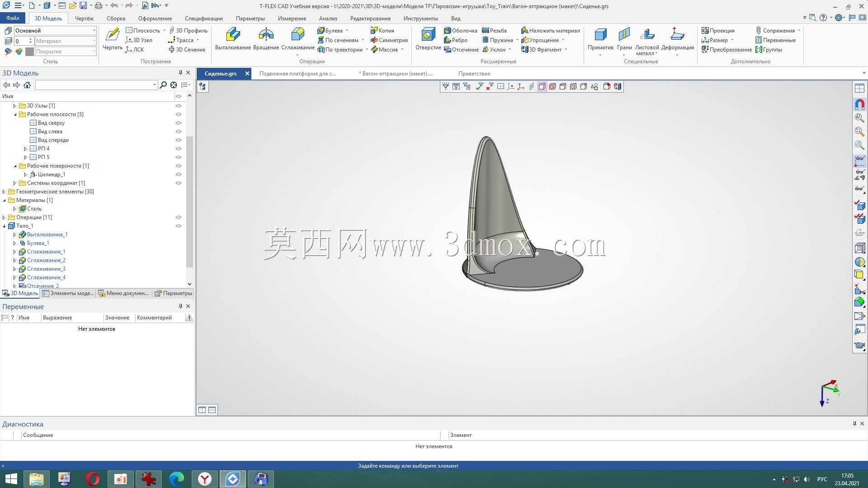Choose the Симметрия mirror operation
Image resolution: width=868 pixels, height=488 pixels.
tap(389, 40)
